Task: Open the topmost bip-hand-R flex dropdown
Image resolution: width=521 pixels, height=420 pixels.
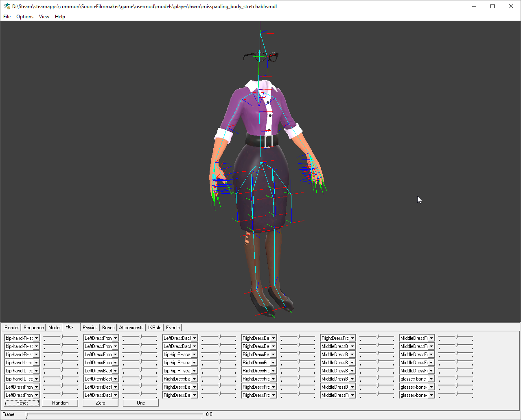Action: point(22,338)
